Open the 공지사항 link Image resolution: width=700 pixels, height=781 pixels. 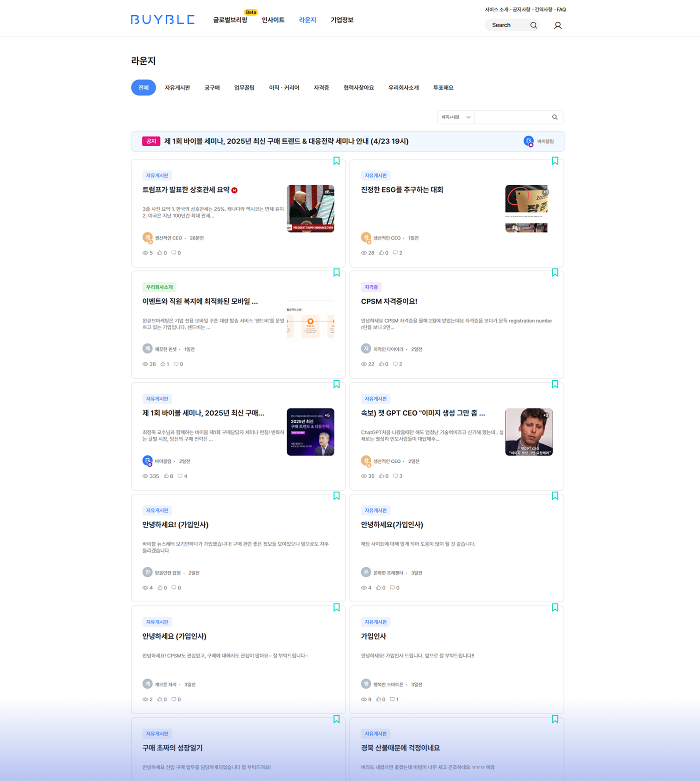tap(521, 10)
